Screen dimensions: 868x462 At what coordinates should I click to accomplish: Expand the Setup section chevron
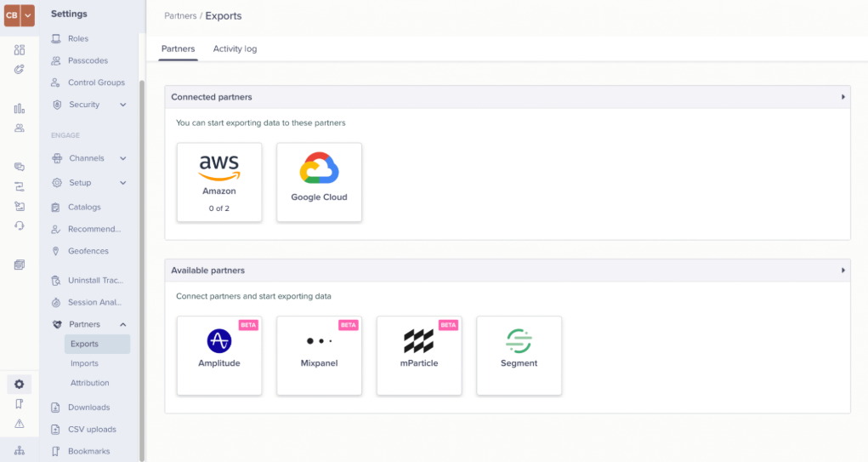[123, 183]
